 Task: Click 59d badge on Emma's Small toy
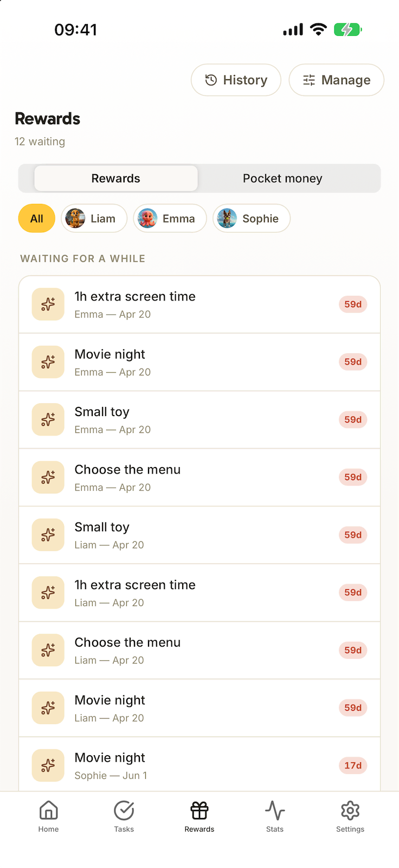[x=353, y=419]
